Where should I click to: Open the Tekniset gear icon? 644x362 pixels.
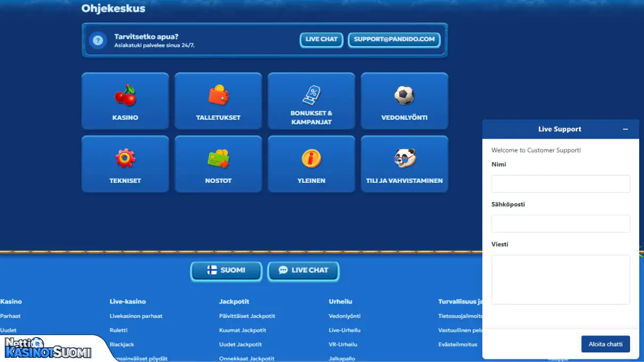coord(125,158)
